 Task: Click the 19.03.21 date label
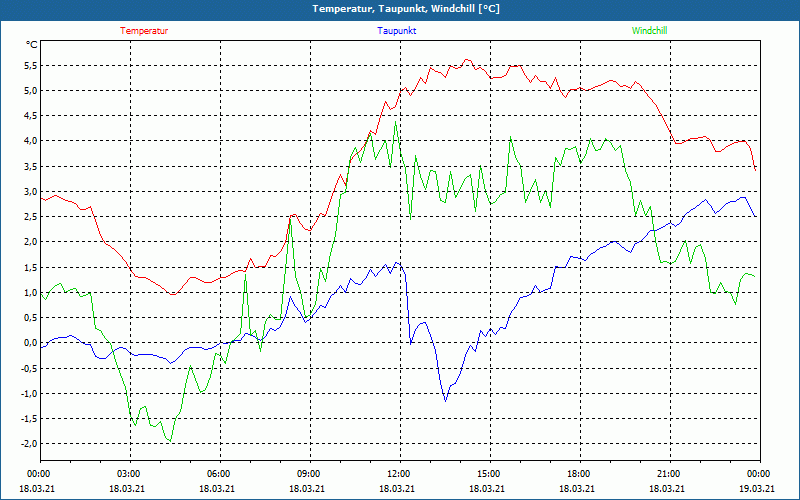click(757, 488)
